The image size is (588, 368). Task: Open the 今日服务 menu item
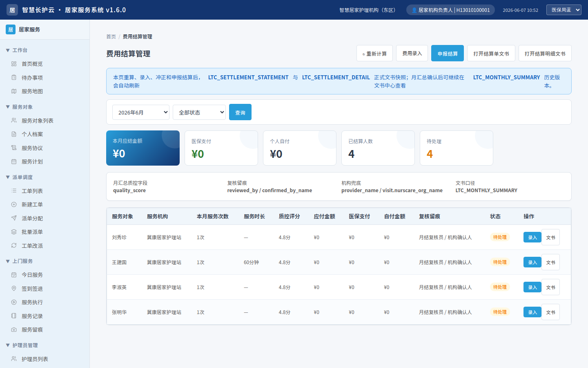[x=45, y=275]
